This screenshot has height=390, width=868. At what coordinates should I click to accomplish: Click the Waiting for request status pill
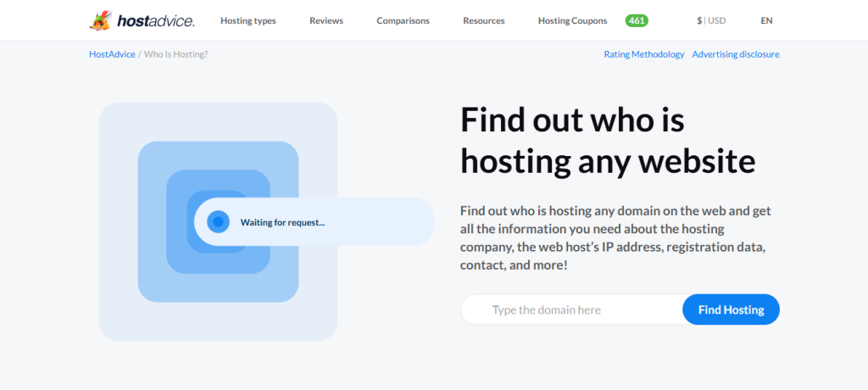pyautogui.click(x=314, y=222)
